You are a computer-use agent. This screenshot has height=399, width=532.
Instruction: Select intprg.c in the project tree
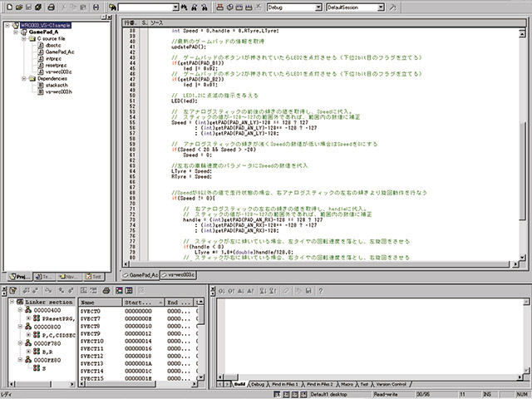pos(53,59)
